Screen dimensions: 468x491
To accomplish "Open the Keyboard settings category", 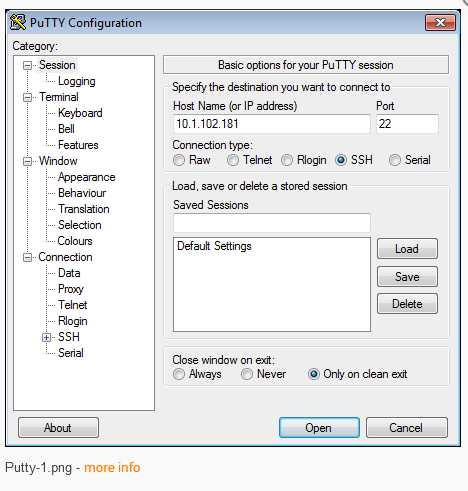I will [x=80, y=113].
